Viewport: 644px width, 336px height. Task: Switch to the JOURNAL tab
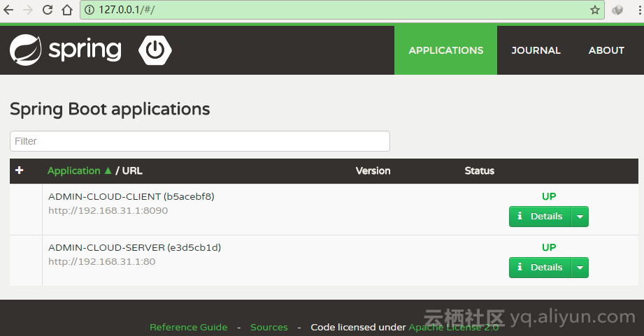pyautogui.click(x=536, y=50)
